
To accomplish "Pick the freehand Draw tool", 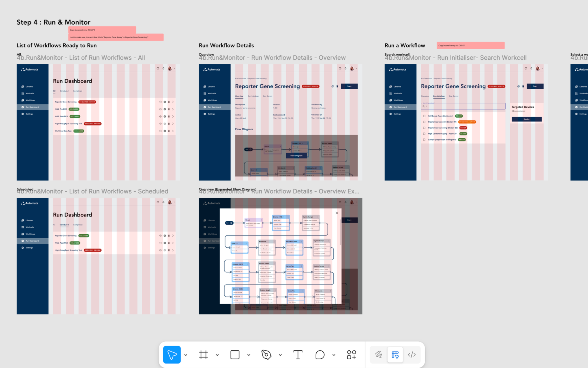I will point(378,354).
